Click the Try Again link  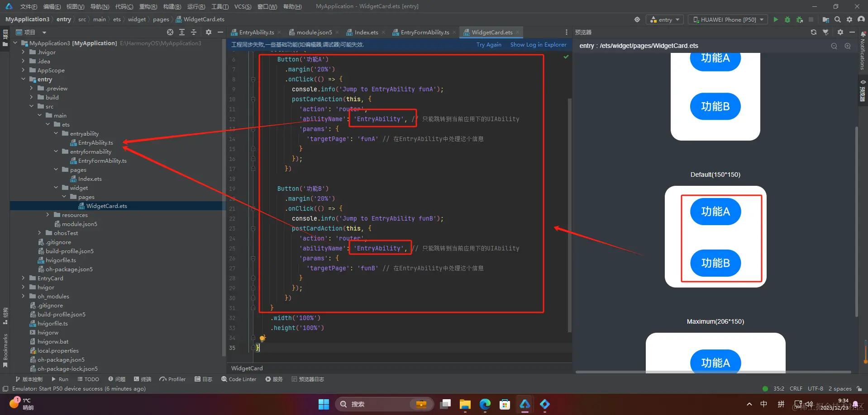point(489,45)
